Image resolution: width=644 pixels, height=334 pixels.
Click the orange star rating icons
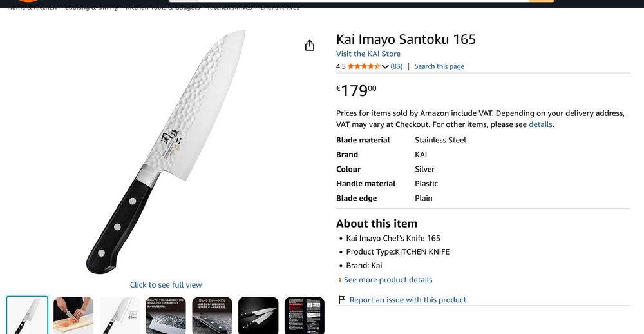[364, 66]
